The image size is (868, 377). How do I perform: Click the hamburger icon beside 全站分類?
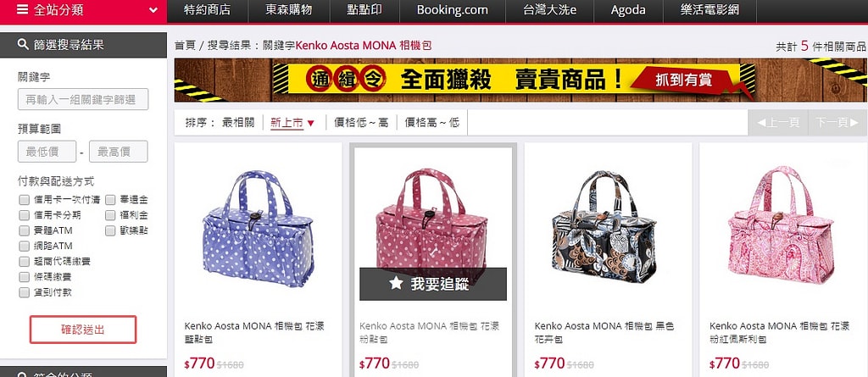[x=22, y=9]
